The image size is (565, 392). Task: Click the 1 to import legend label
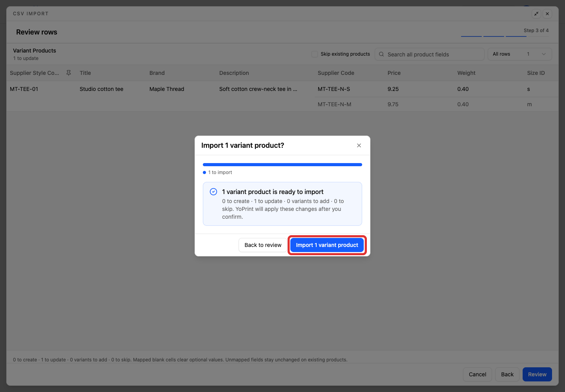[x=220, y=172]
